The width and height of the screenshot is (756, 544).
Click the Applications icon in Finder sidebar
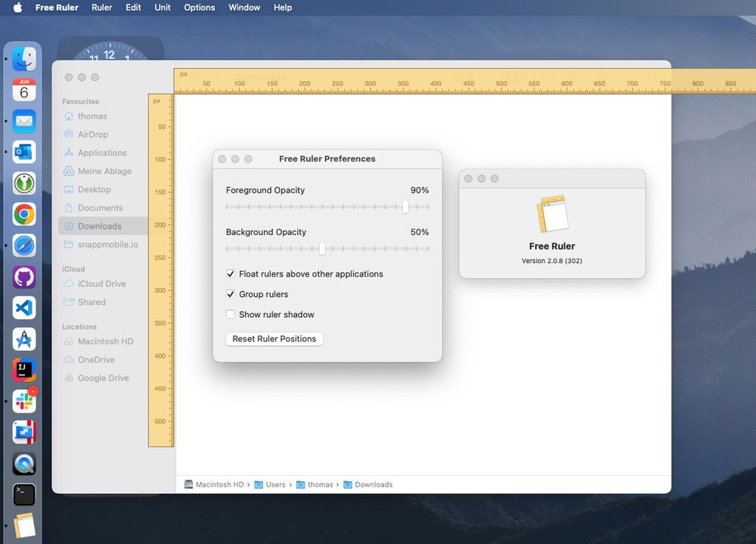click(69, 153)
